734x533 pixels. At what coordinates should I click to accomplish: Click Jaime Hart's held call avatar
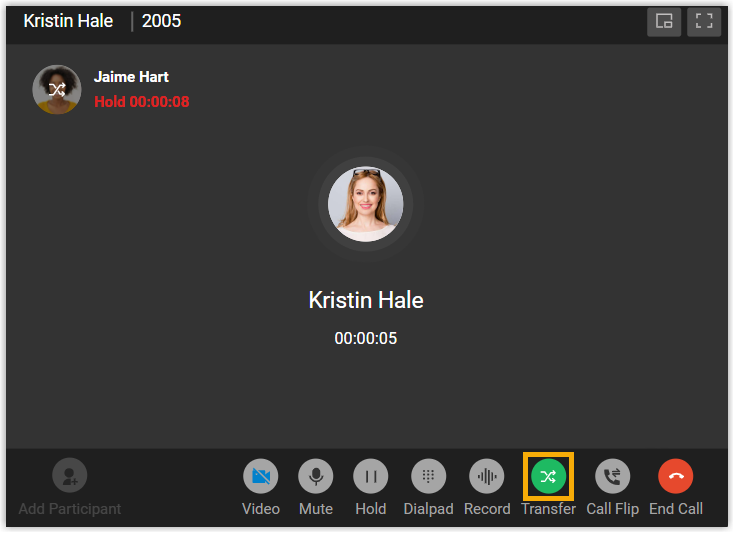(x=57, y=89)
